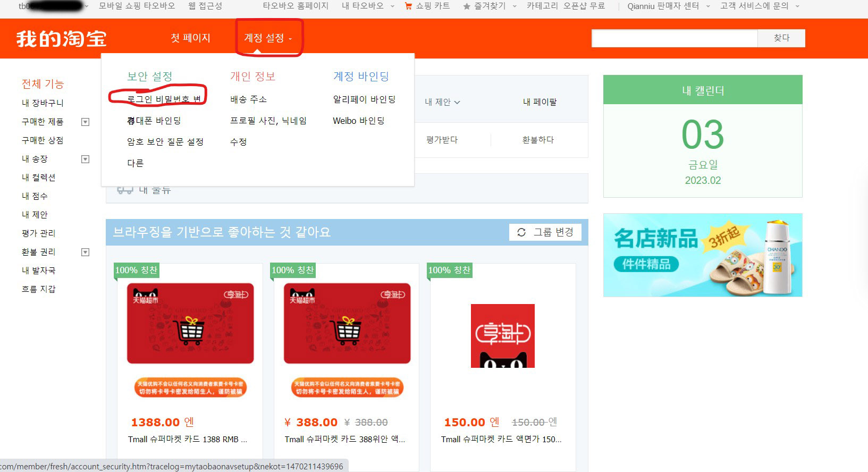Select 수정 under 개인 정보

tap(238, 142)
